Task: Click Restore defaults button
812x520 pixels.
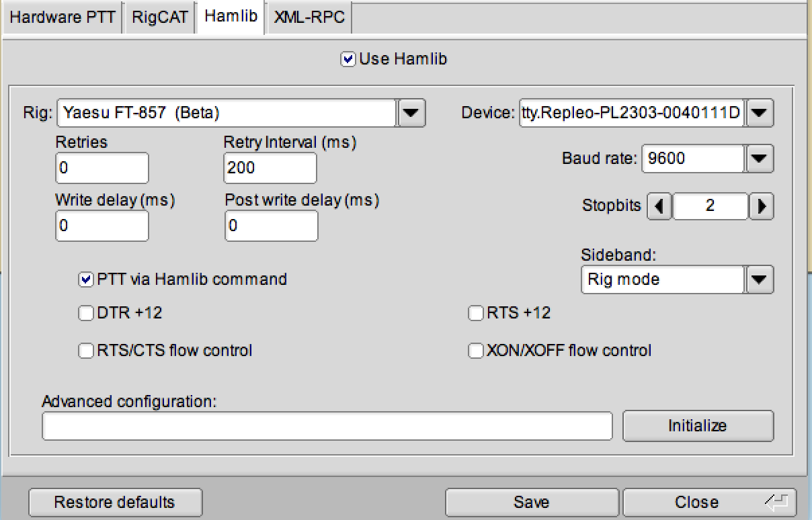Action: click(x=115, y=502)
